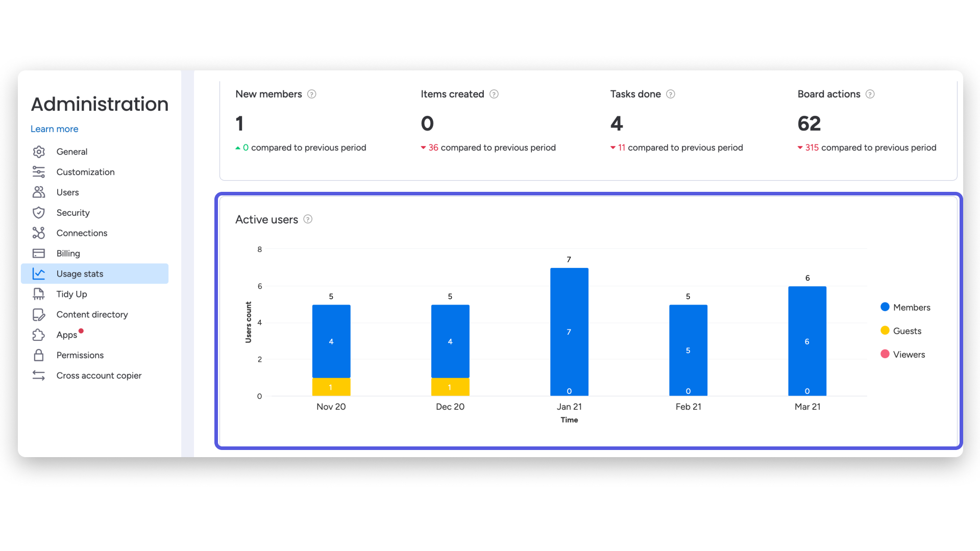Click the Tasks done value 4
Screen dimensions: 980x551
click(617, 123)
